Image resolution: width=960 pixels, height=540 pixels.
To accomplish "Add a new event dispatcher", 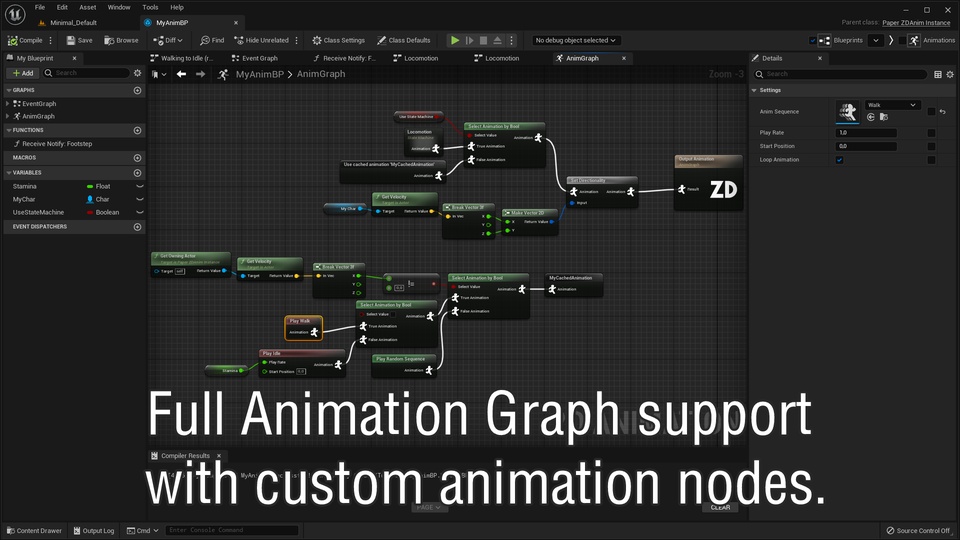I will 138,227.
